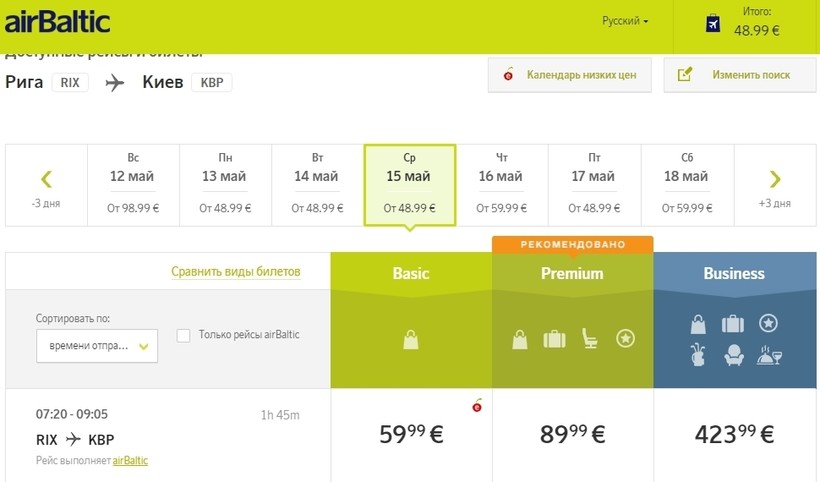
Task: Select the Пн 13 май date tab
Action: (225, 186)
